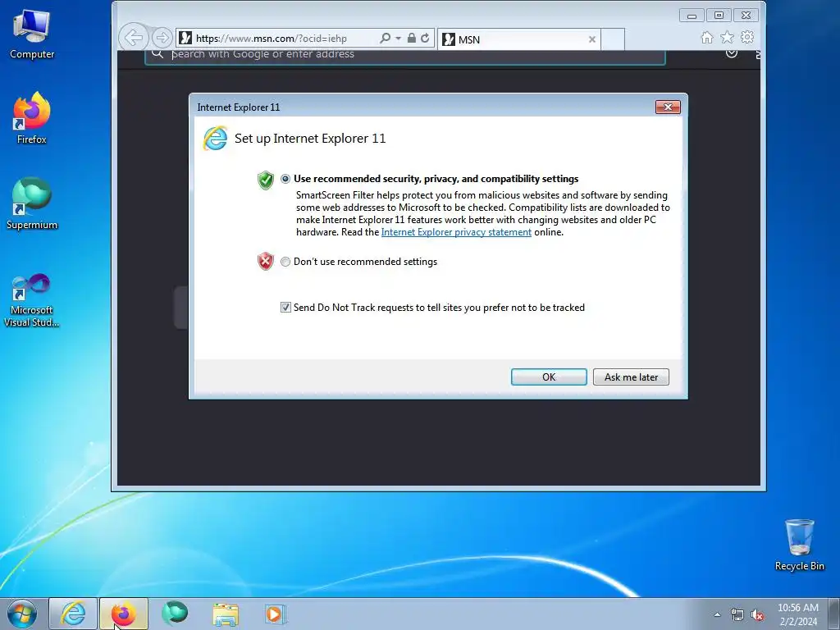Click OK in the setup dialog
The image size is (840, 630).
(549, 377)
